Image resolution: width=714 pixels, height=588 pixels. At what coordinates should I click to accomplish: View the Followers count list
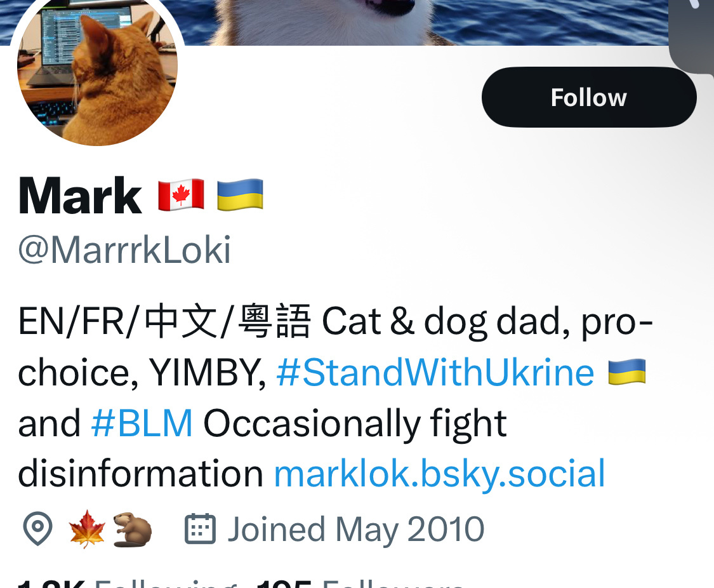click(x=360, y=583)
